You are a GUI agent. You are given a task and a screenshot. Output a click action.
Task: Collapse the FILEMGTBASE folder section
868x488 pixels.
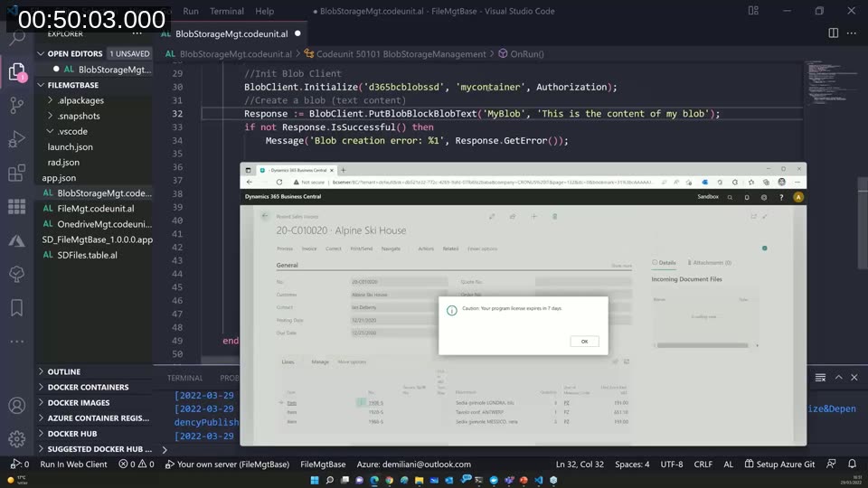pos(73,85)
